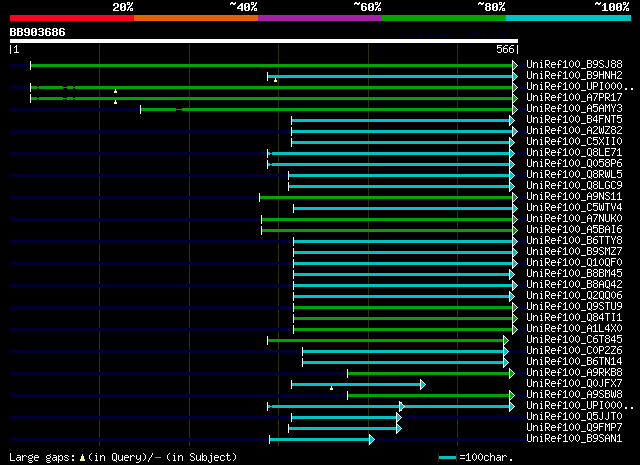Select the UniRef100_A5BAI6 label
The image size is (640, 465).
(x=574, y=230)
